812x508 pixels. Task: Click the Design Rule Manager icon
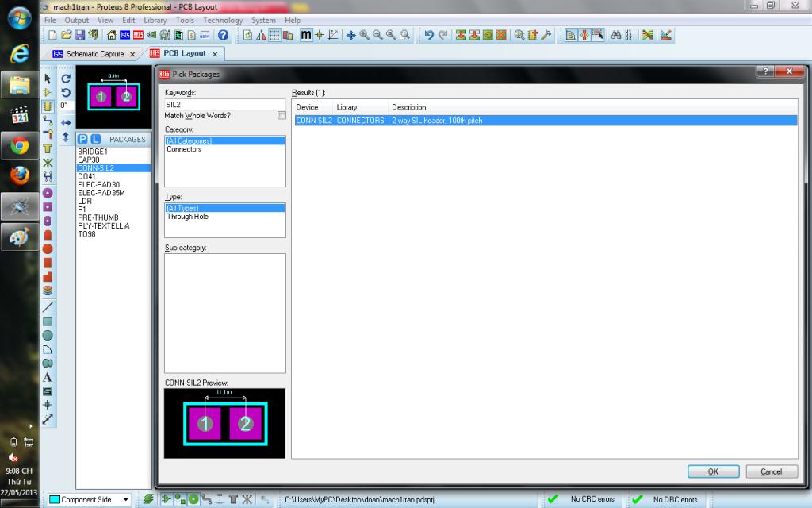click(666, 35)
